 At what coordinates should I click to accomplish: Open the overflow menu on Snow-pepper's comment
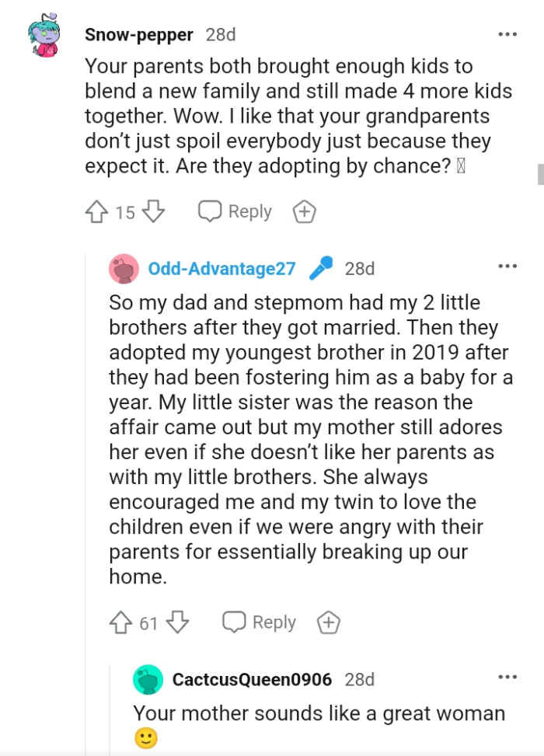pyautogui.click(x=508, y=33)
